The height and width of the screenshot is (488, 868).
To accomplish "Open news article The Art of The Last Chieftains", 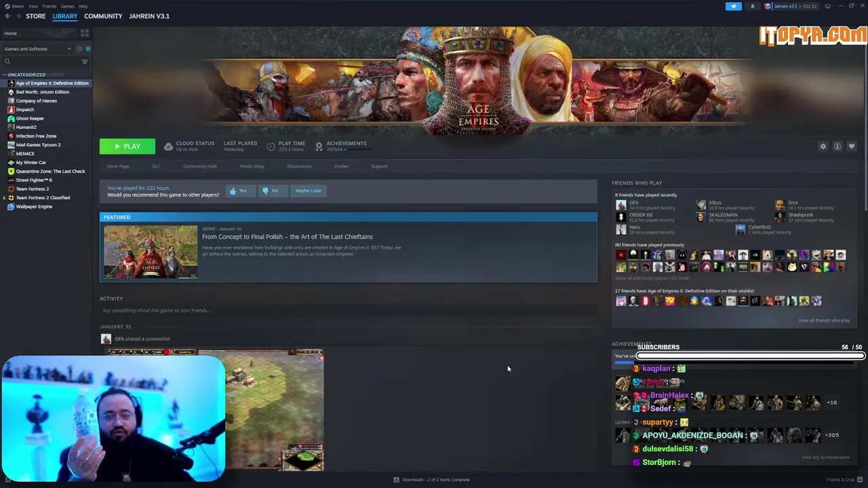I will pyautogui.click(x=287, y=237).
